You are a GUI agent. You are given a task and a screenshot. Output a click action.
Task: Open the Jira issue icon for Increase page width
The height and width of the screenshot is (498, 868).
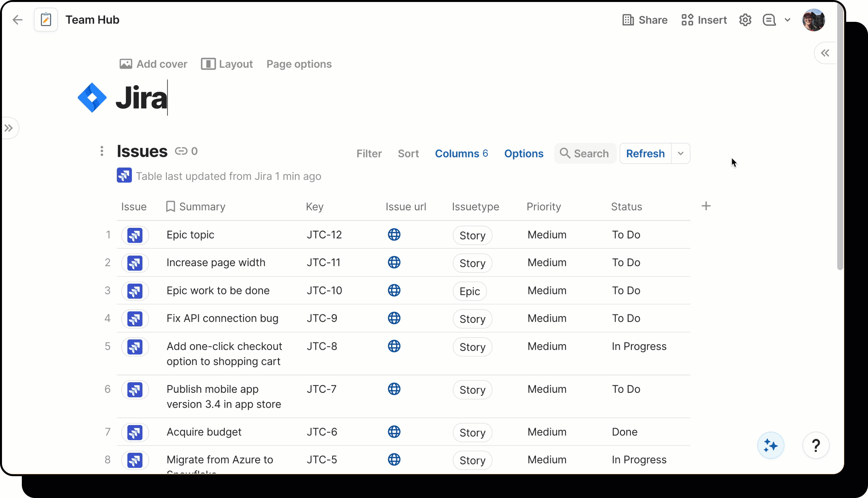click(135, 263)
